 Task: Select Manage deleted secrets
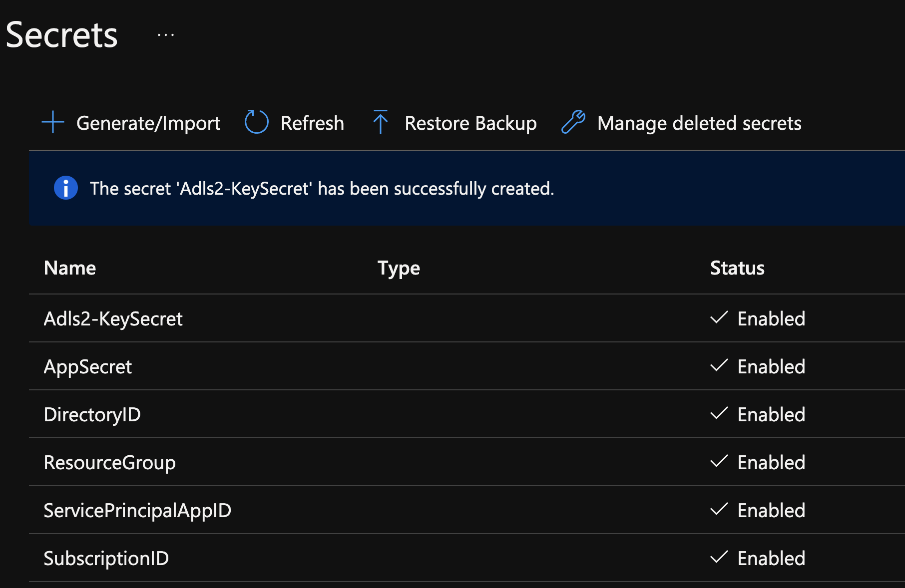tap(699, 123)
